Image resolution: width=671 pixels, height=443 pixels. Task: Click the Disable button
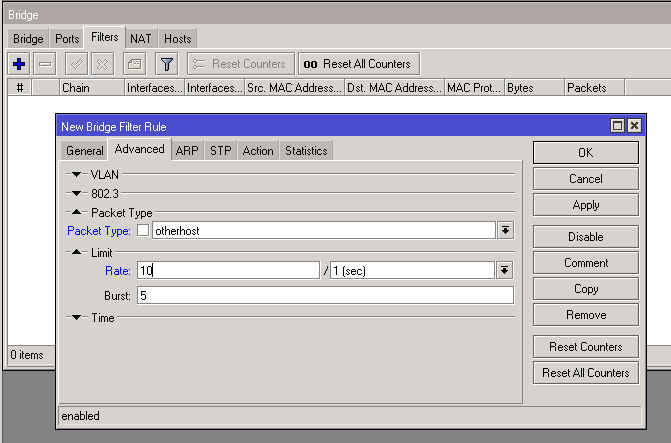[585, 237]
